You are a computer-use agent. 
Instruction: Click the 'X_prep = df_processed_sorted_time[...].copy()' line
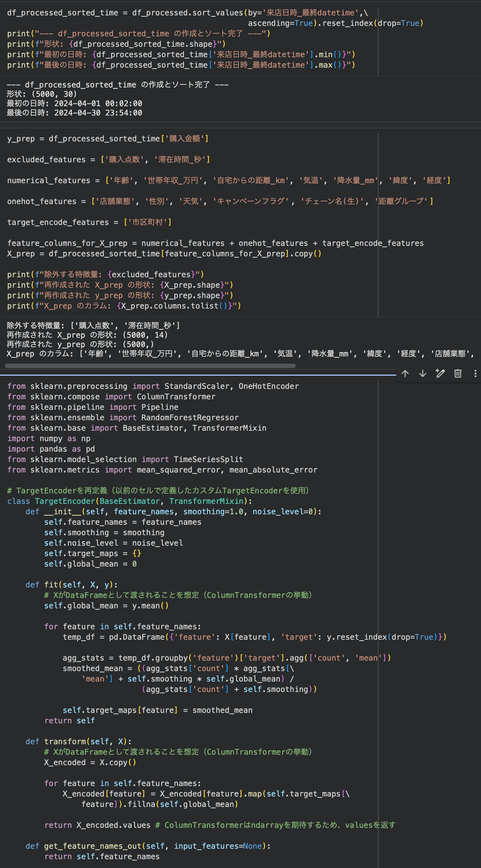164,253
